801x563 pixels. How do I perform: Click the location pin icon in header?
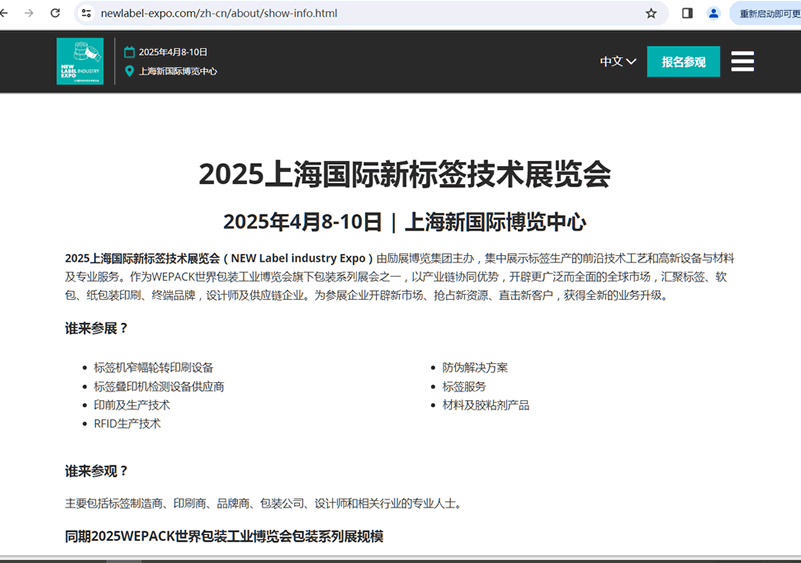[129, 71]
